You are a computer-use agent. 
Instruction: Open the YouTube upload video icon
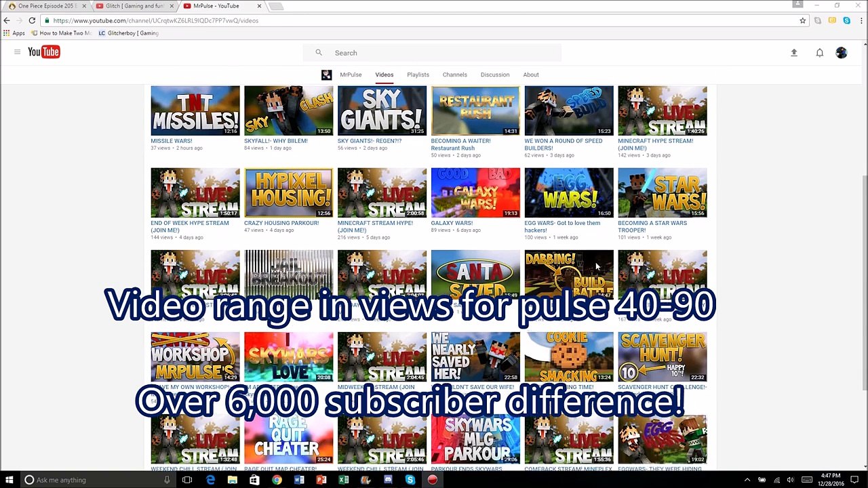coord(794,53)
